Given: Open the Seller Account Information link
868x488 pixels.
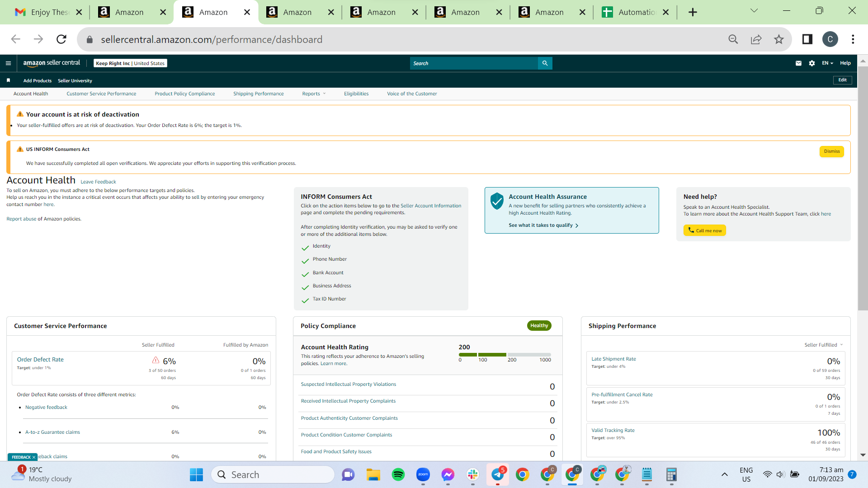Looking at the screenshot, I should (431, 206).
